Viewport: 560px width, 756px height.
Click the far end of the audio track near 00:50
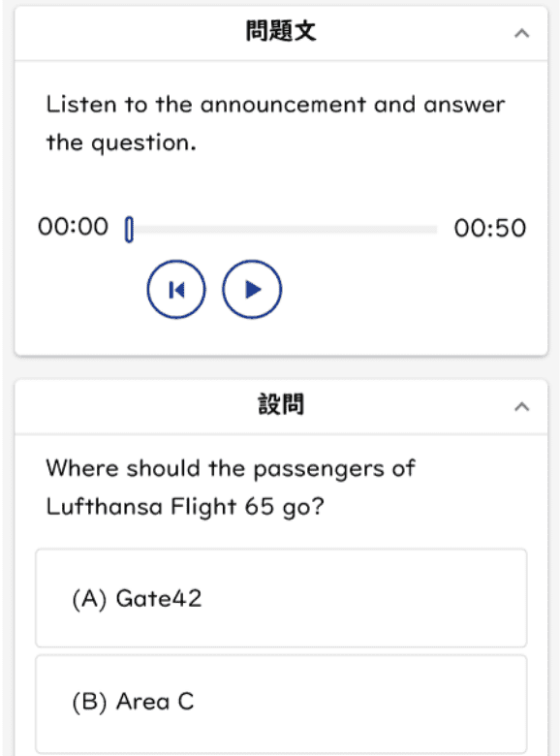point(433,230)
